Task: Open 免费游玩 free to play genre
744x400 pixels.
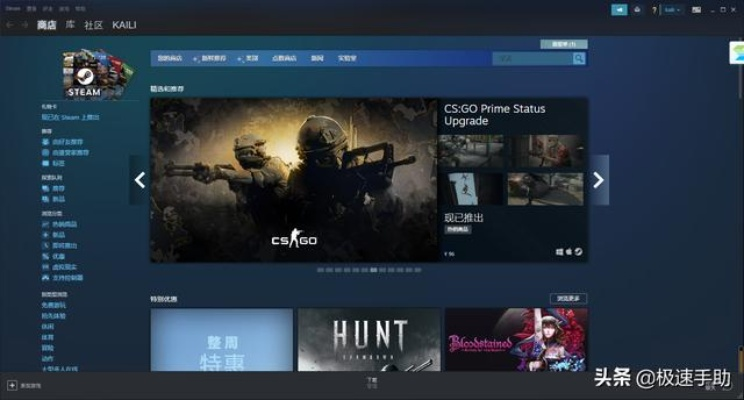Action: [x=54, y=305]
